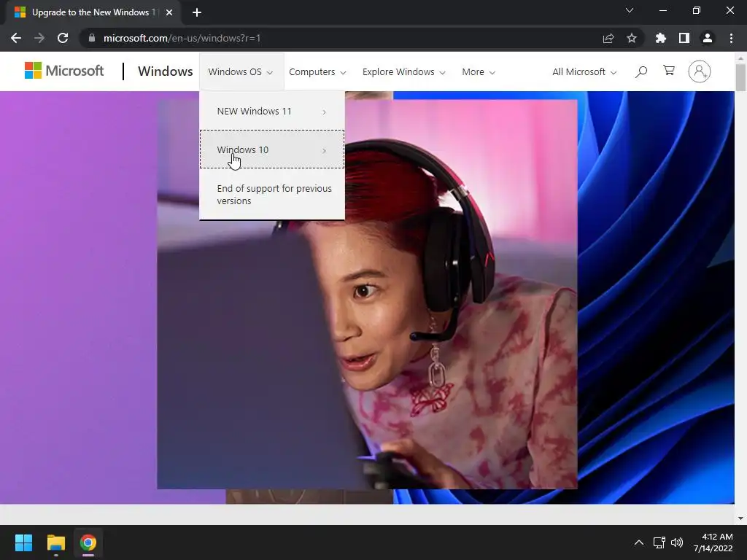Close the Upgrade to the New Windows tab

click(169, 12)
